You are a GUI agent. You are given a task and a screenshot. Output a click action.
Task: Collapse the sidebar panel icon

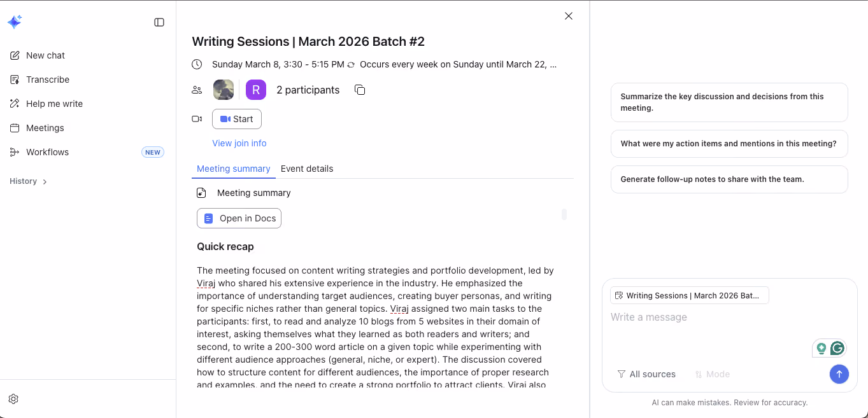point(159,22)
